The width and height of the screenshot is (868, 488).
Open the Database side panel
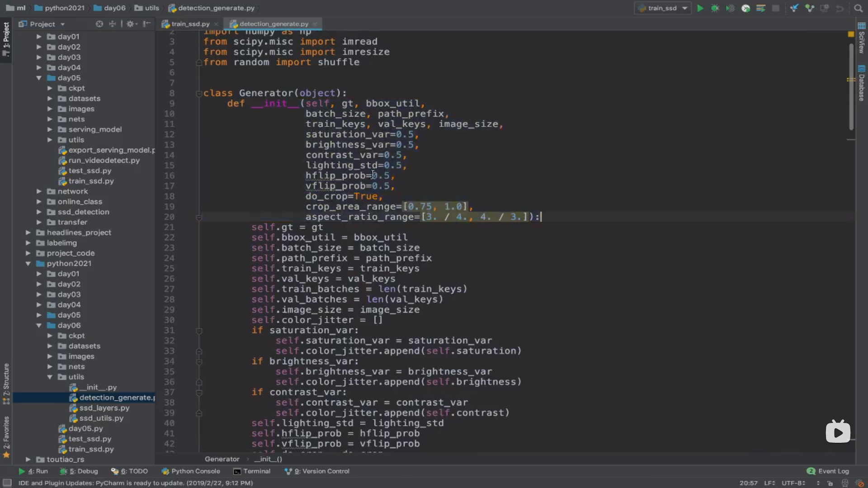pyautogui.click(x=862, y=84)
